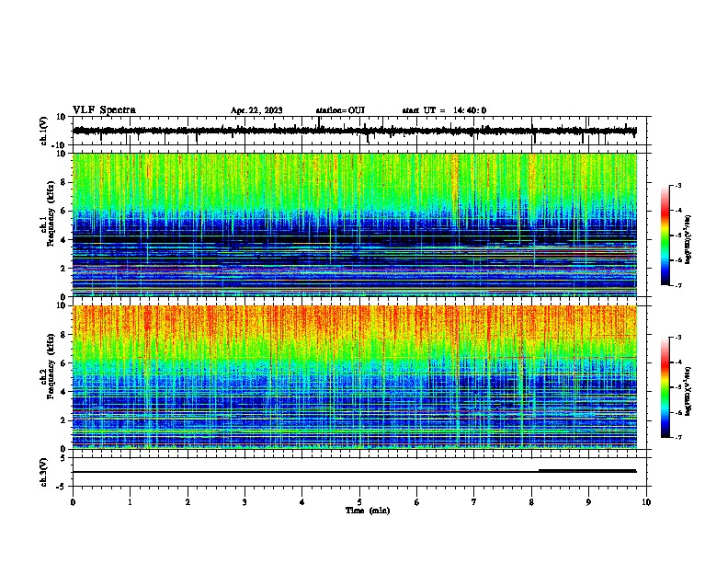The height and width of the screenshot is (563, 728).
Task: Click the "-7" tick on ch.2 colorbar
Action: 678,437
